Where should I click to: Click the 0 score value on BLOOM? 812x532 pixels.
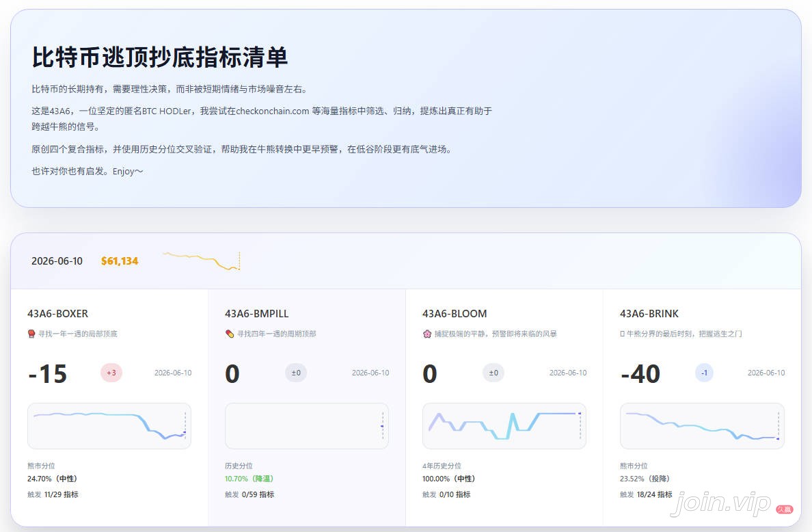click(430, 373)
